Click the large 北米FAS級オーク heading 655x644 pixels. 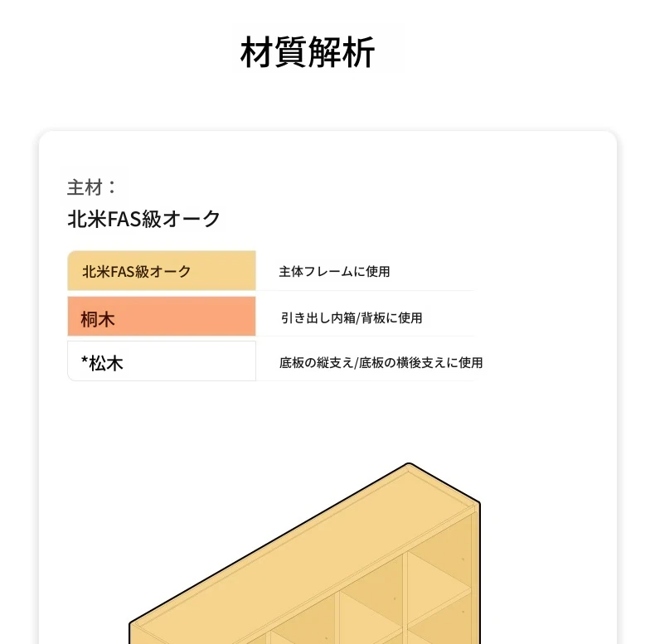coord(143,219)
